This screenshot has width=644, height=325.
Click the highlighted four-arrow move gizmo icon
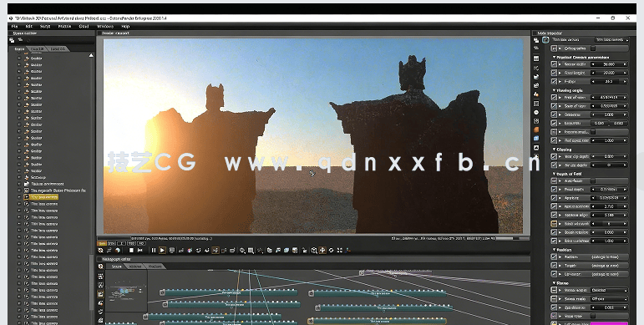pyautogui.click(x=322, y=250)
